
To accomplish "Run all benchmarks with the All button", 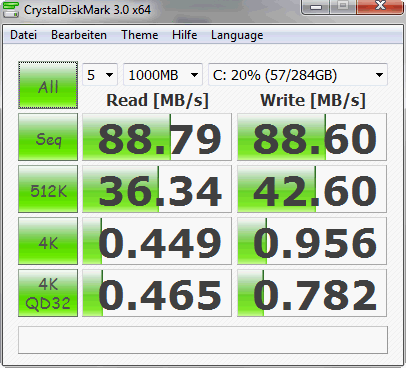I will tap(48, 85).
